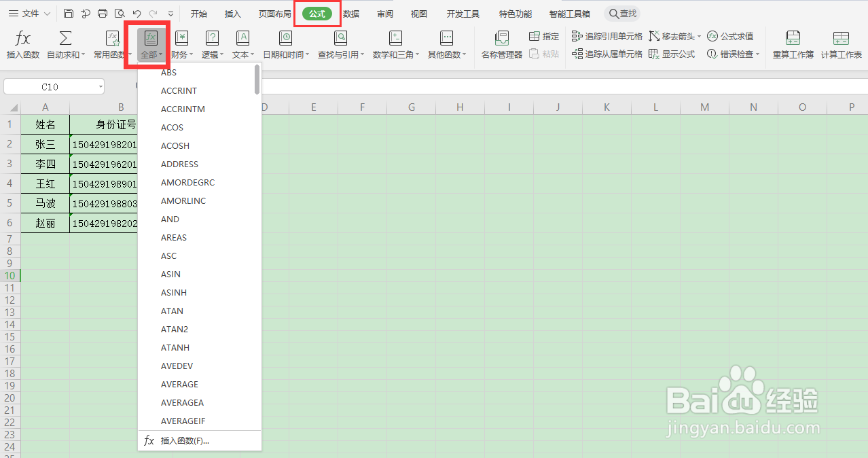Click the AutoSum (自动求和) sigma icon

click(x=65, y=39)
